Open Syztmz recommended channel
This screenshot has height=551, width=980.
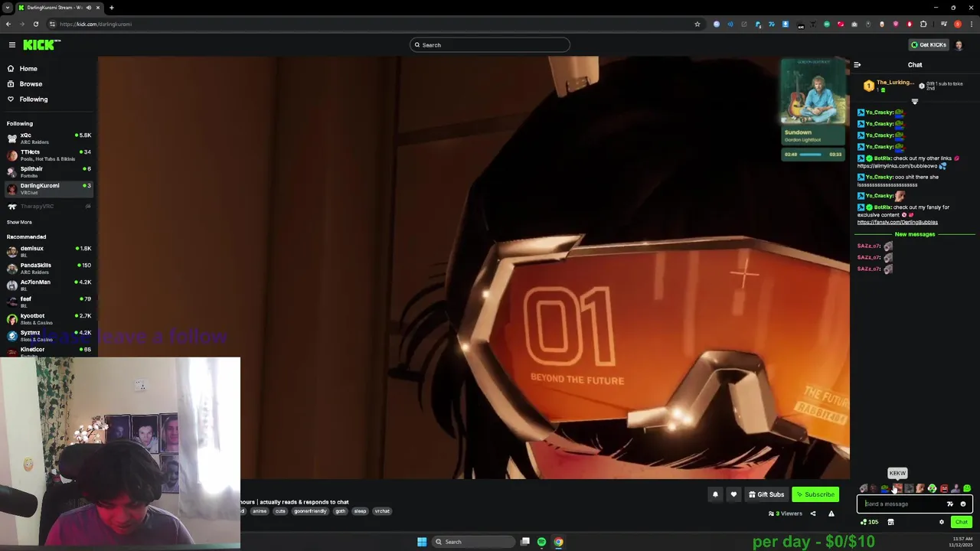[49, 336]
